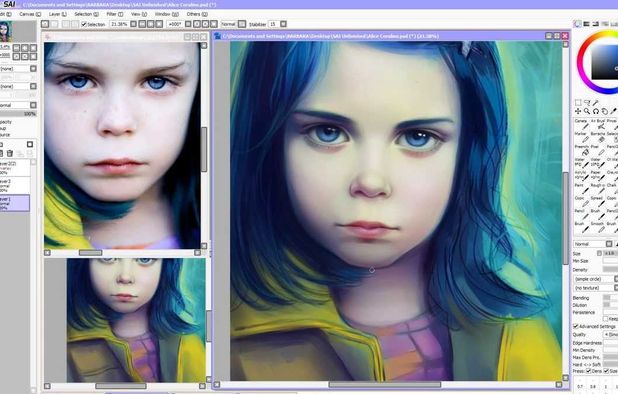This screenshot has height=394, width=618.
Task: Click the navigator preview thumbnail
Action: point(6,32)
